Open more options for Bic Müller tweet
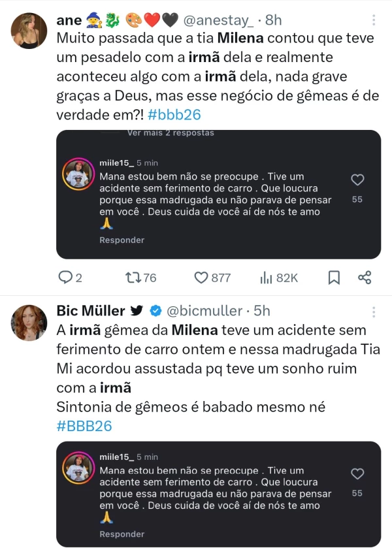 click(x=373, y=311)
